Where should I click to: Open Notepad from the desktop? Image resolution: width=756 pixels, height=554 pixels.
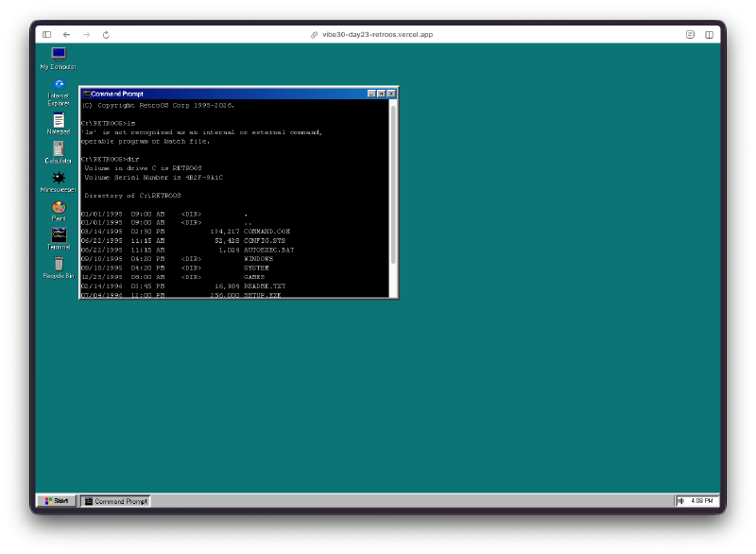point(58,118)
